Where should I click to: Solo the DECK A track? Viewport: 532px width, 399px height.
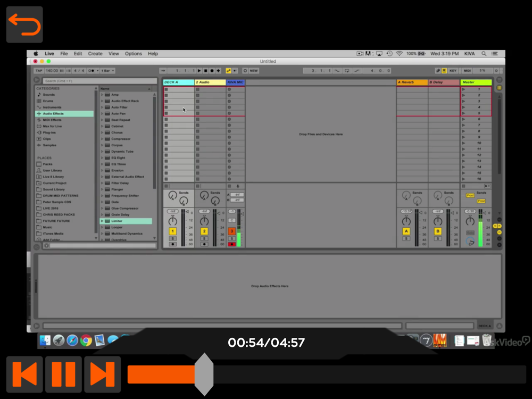click(x=172, y=239)
